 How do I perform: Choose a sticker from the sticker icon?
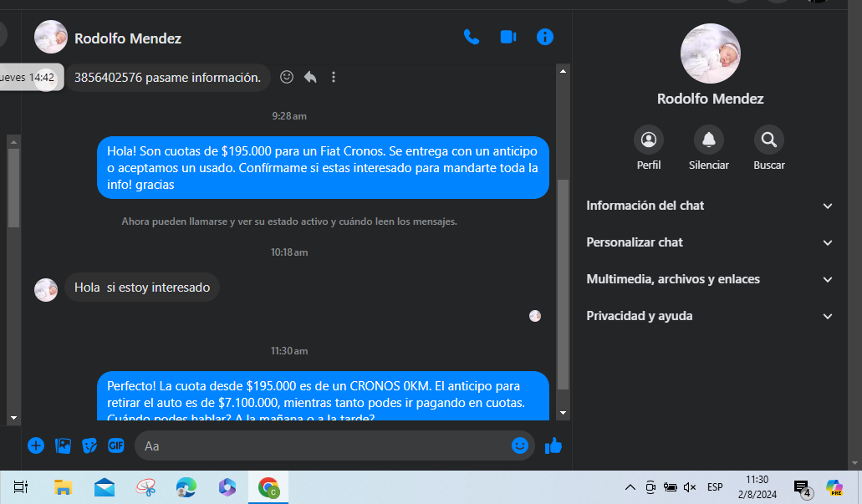pyautogui.click(x=89, y=445)
